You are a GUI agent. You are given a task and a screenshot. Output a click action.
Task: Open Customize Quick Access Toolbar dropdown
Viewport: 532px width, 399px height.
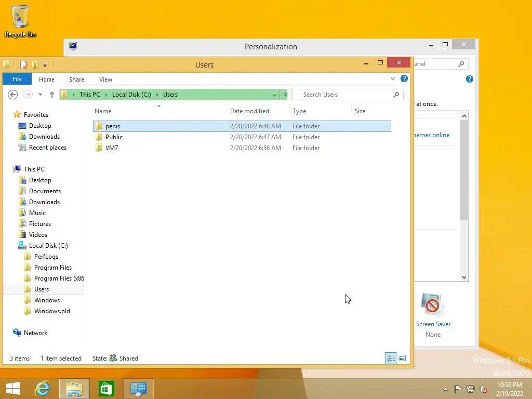click(45, 65)
